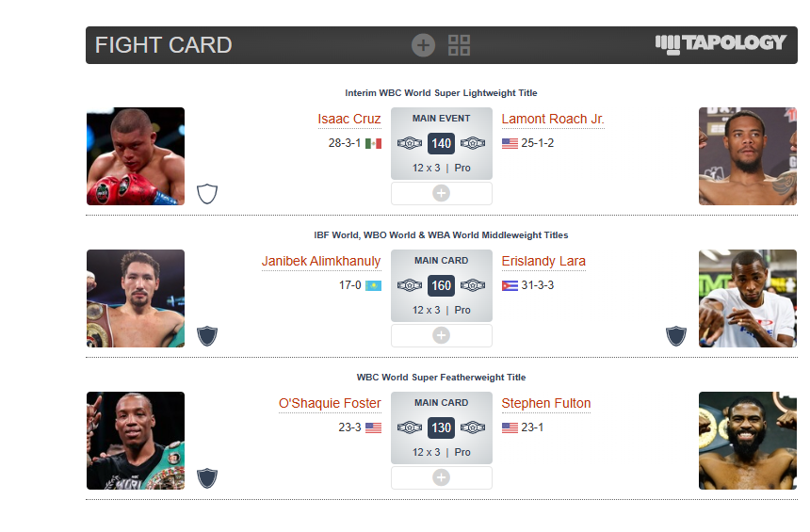Click Isaac Cruz's photo thumbnail
Image resolution: width=810 pixels, height=532 pixels.
pyautogui.click(x=136, y=156)
